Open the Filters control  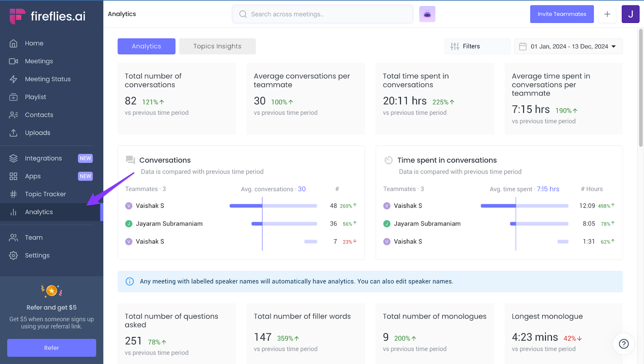click(477, 46)
